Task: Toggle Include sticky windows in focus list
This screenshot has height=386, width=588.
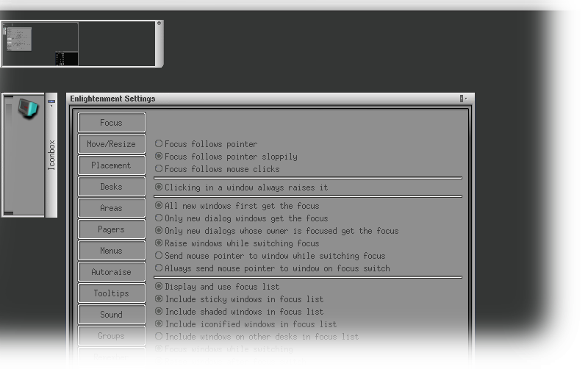Action: click(240, 299)
